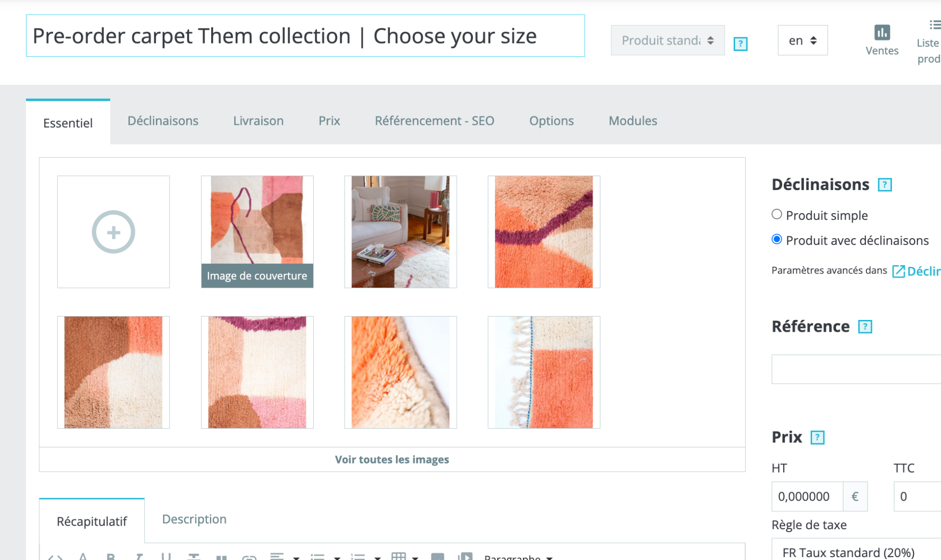Click help icon next to product type
This screenshot has height=560, width=941.
tap(740, 44)
